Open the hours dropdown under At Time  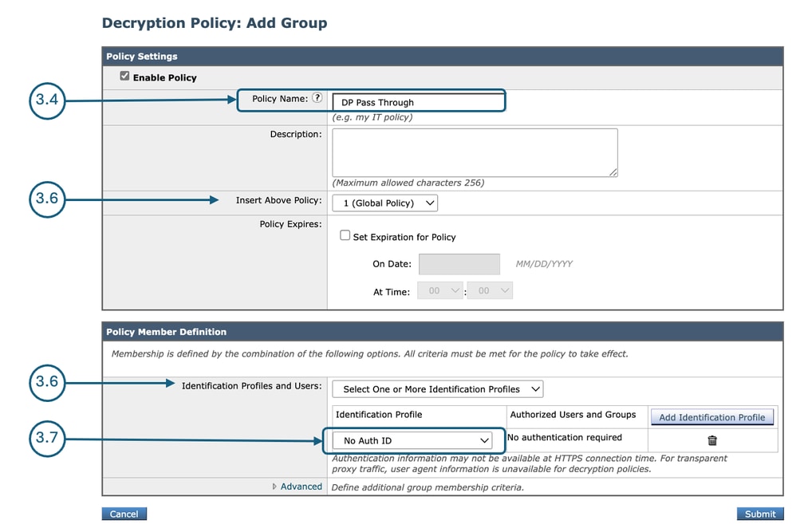tap(439, 290)
